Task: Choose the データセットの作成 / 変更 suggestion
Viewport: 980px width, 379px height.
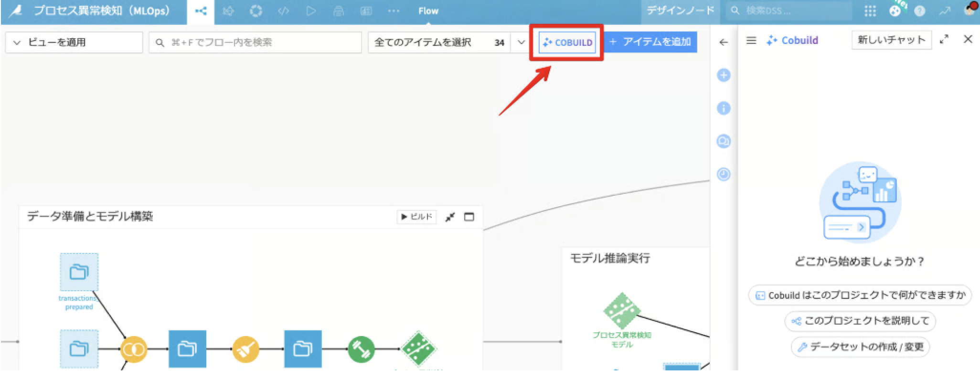Action: (x=860, y=347)
